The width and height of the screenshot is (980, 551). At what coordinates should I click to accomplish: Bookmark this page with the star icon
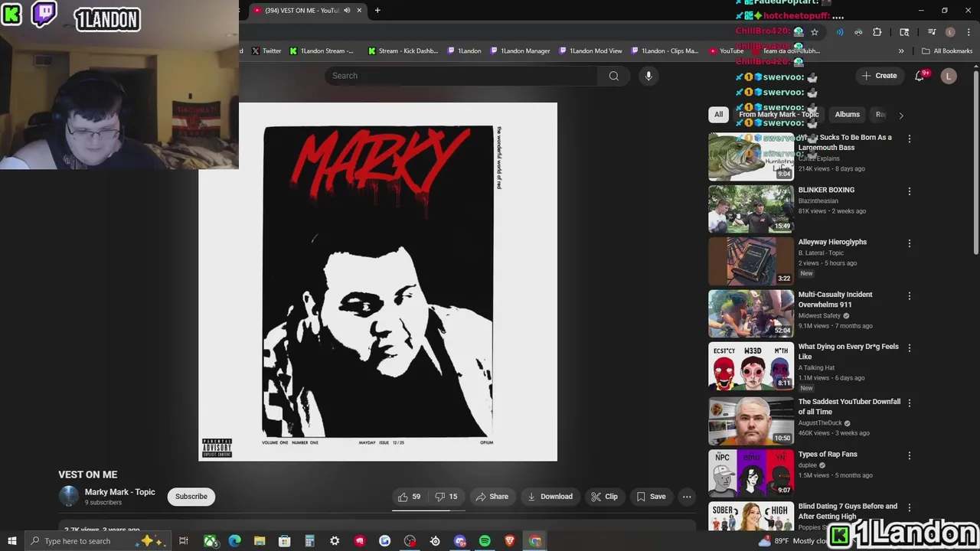[x=815, y=32]
